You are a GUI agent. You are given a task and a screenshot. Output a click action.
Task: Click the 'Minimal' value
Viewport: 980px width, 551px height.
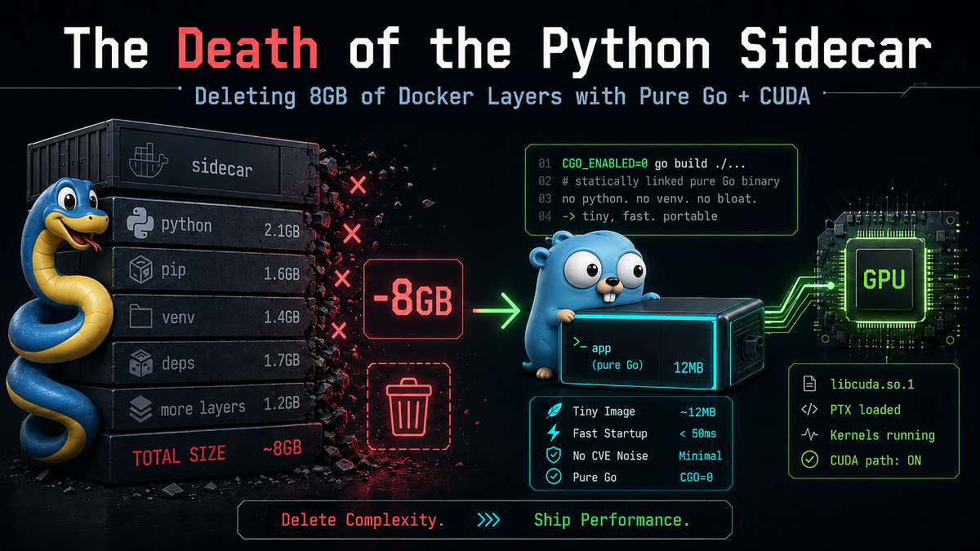[700, 455]
